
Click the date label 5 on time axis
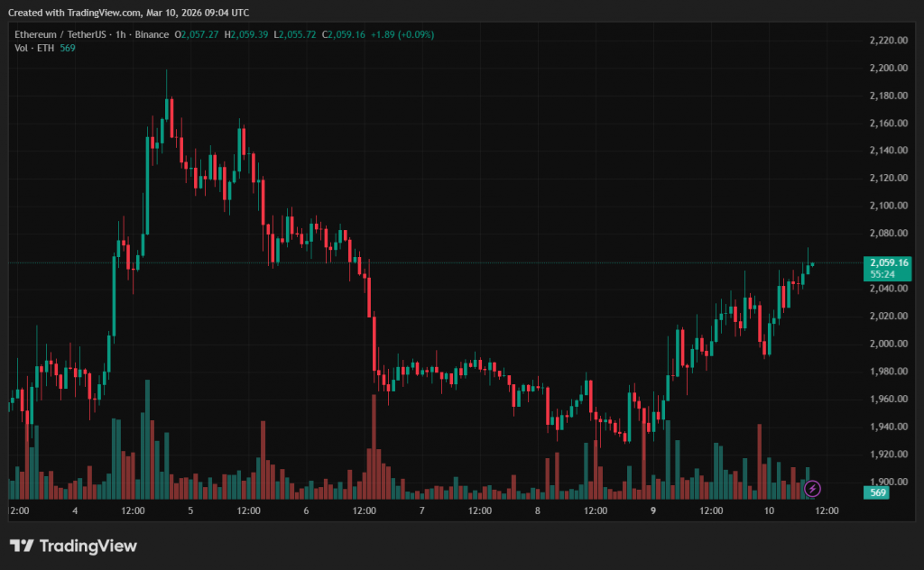point(190,510)
